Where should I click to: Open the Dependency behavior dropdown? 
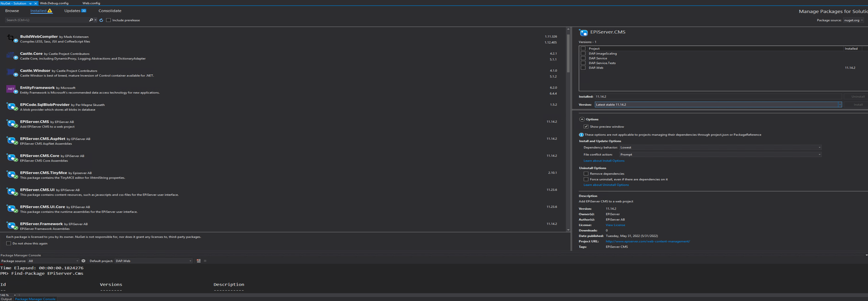click(x=720, y=148)
